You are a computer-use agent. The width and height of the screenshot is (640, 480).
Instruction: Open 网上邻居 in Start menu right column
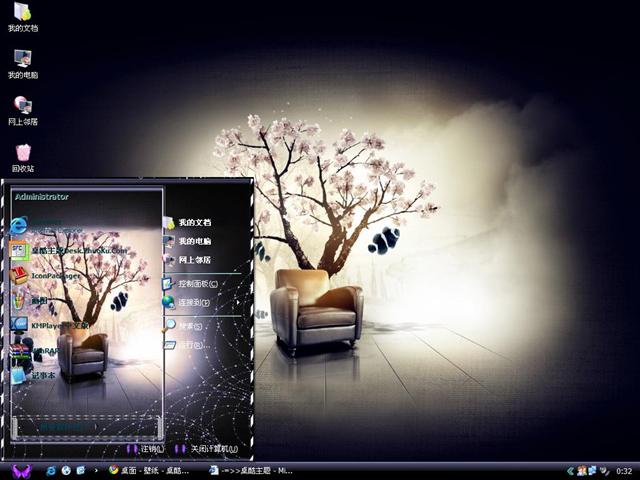[x=188, y=260]
